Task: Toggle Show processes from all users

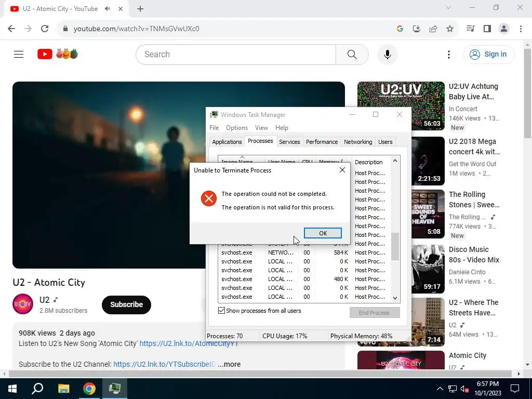Action: [221, 311]
